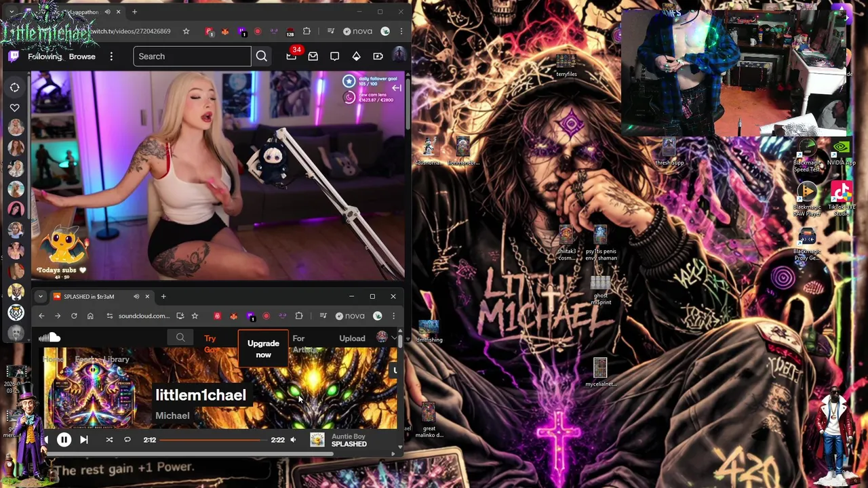Click the soundcloud.com address bar
This screenshot has height=488, width=868.
coord(144,316)
